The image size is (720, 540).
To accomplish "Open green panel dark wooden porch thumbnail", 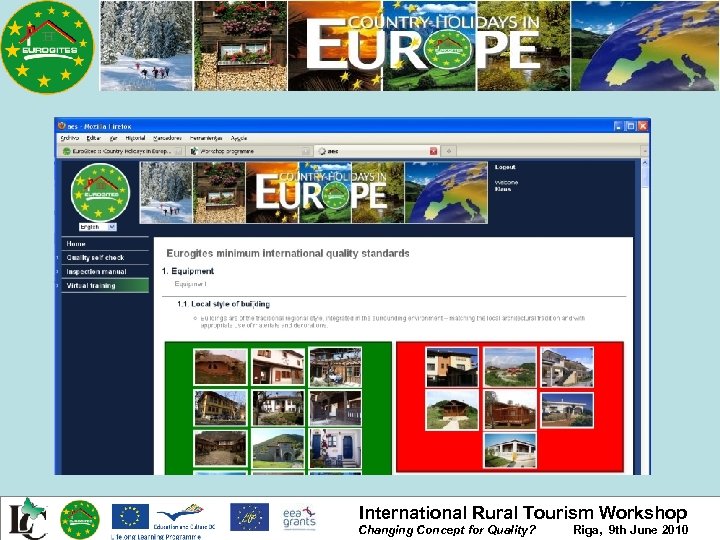I will pyautogui.click(x=335, y=408).
